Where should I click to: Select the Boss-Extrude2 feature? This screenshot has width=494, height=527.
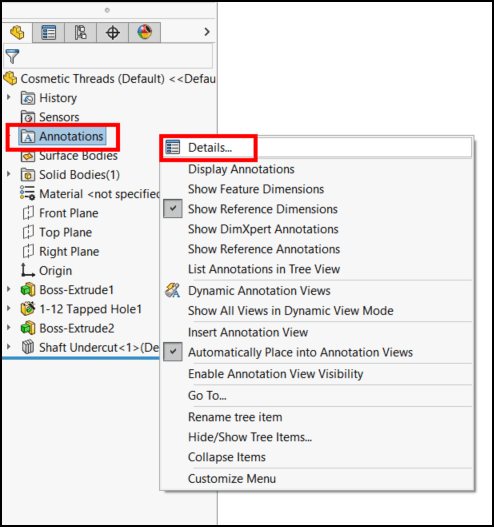77,328
